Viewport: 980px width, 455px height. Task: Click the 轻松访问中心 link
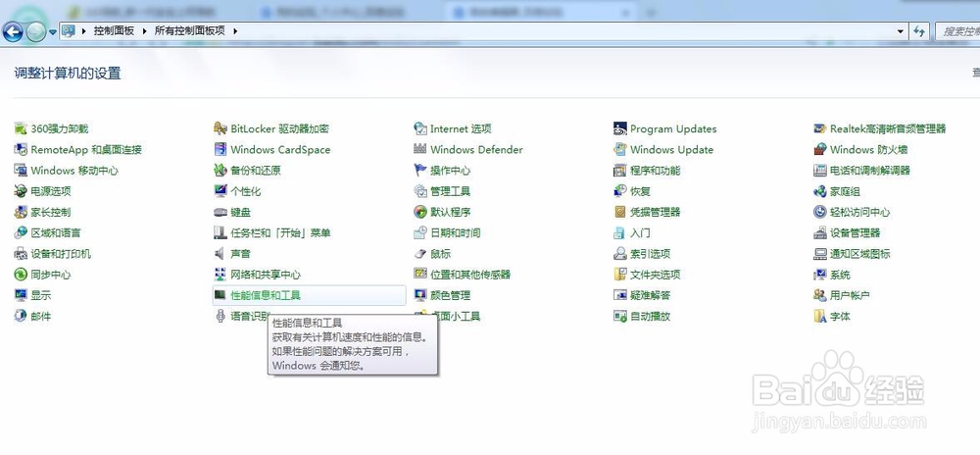coord(860,212)
